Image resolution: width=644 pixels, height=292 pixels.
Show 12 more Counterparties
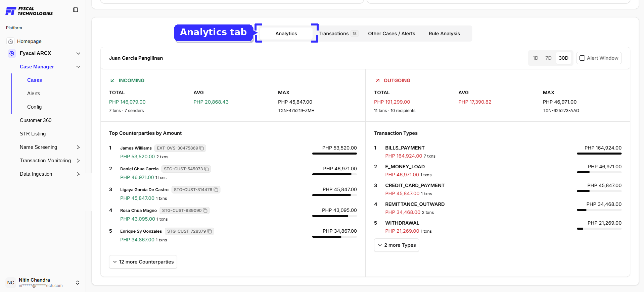(143, 262)
